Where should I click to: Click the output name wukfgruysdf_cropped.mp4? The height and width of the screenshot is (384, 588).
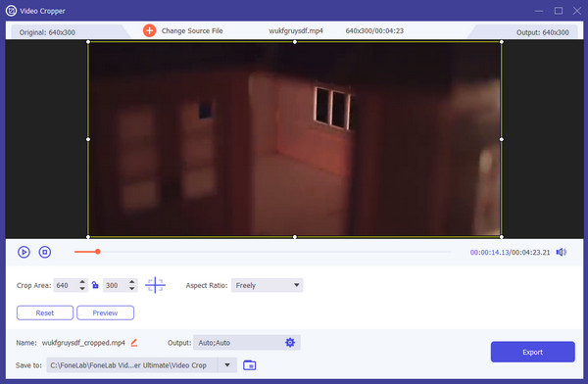coord(83,343)
